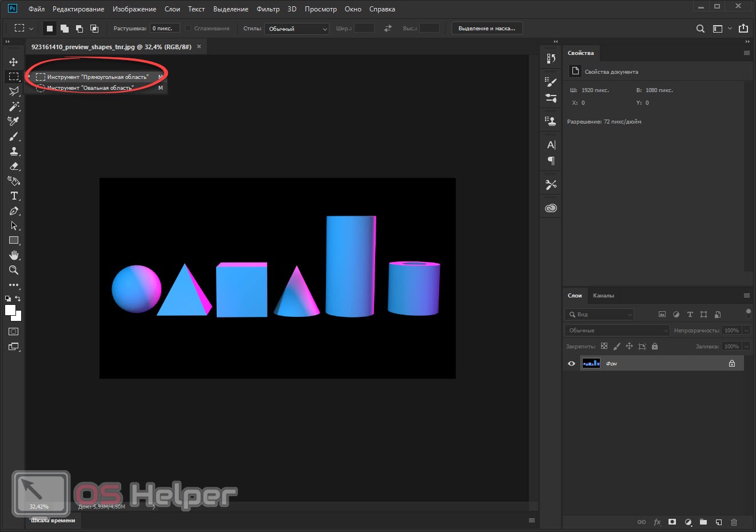Swap foreground and background colors

[18, 299]
